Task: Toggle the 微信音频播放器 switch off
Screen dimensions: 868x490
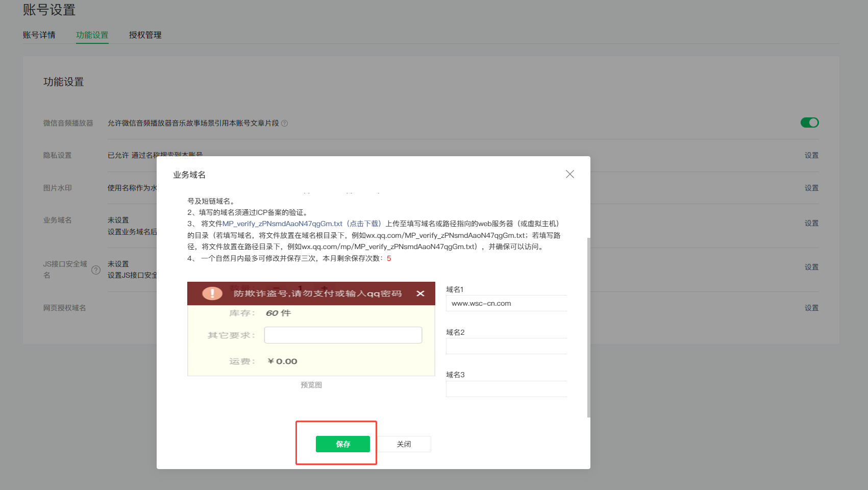Action: click(x=809, y=122)
